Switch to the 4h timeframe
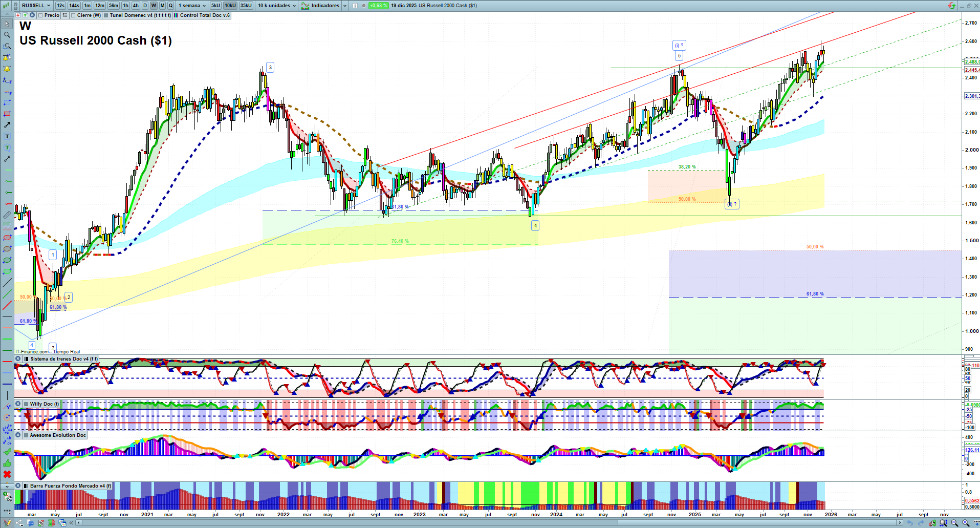Image resolution: width=980 pixels, height=528 pixels. (136, 6)
